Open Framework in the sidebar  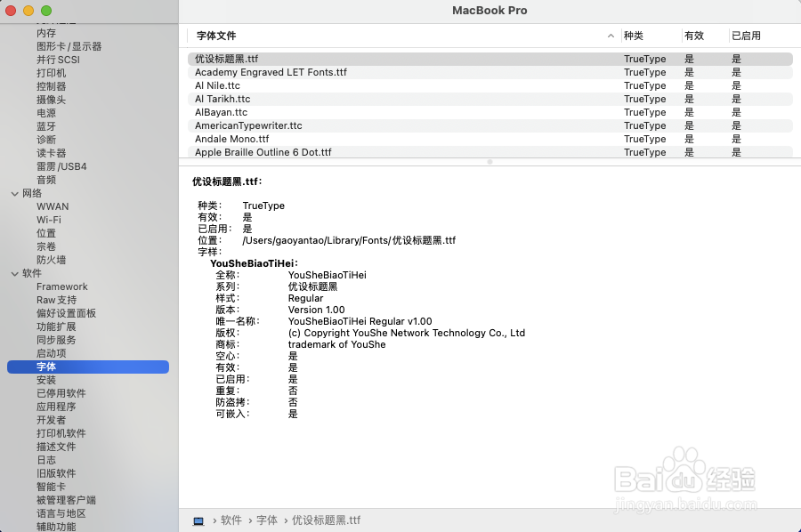[61, 286]
